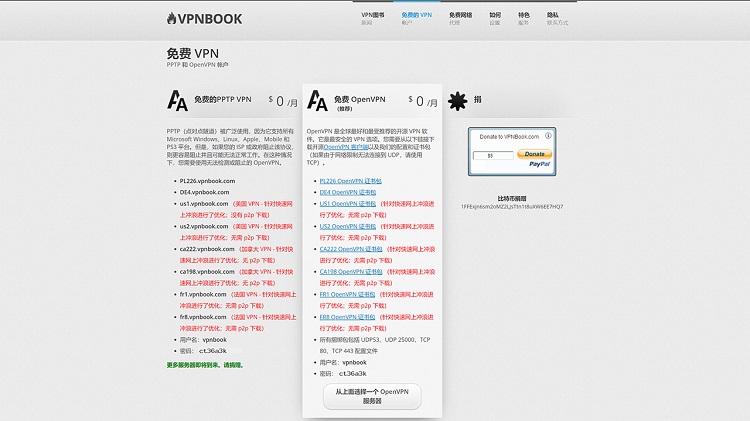The width and height of the screenshot is (750, 421).
Task: Click the 免费 OpenVPN section title
Action: 360,100
